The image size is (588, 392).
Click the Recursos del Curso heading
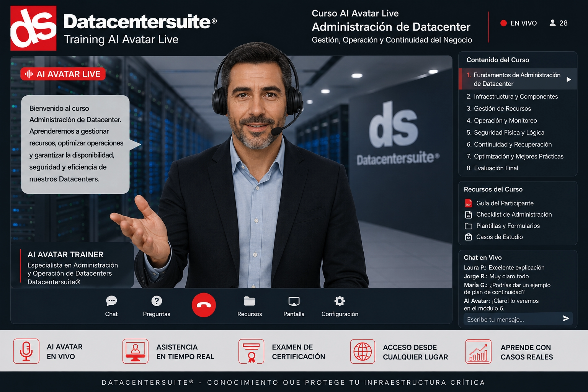coord(493,189)
